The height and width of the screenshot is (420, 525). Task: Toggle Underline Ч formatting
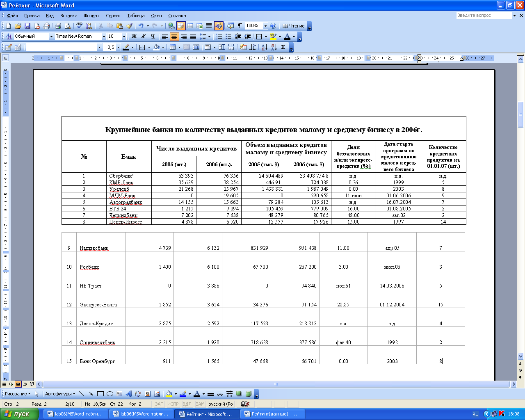click(x=153, y=37)
